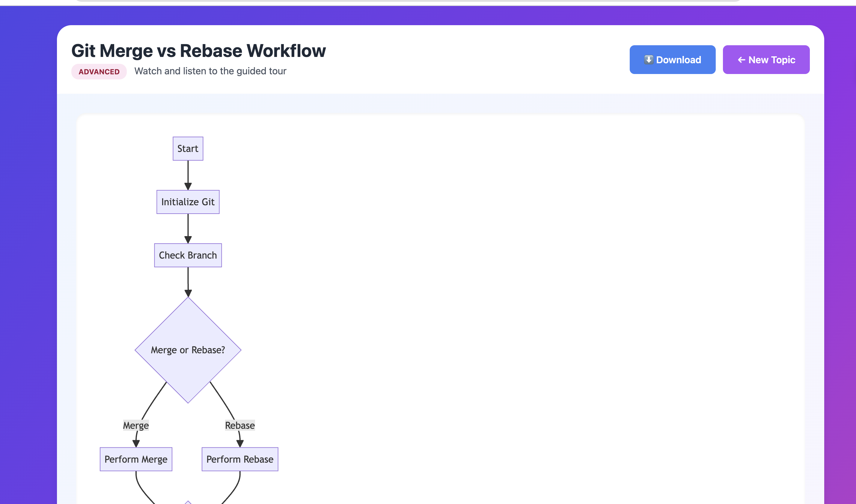Select the Perform Merge node

pos(136,459)
